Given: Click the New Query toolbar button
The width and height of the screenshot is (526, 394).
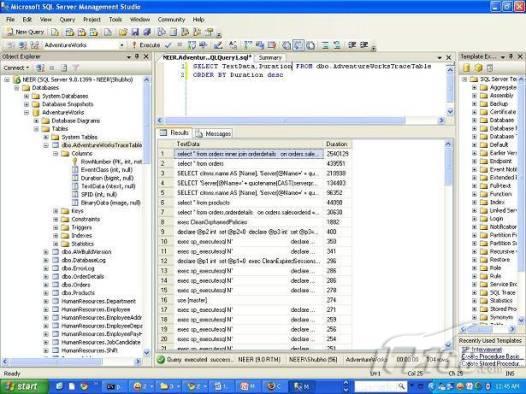Looking at the screenshot, I should 25,32.
